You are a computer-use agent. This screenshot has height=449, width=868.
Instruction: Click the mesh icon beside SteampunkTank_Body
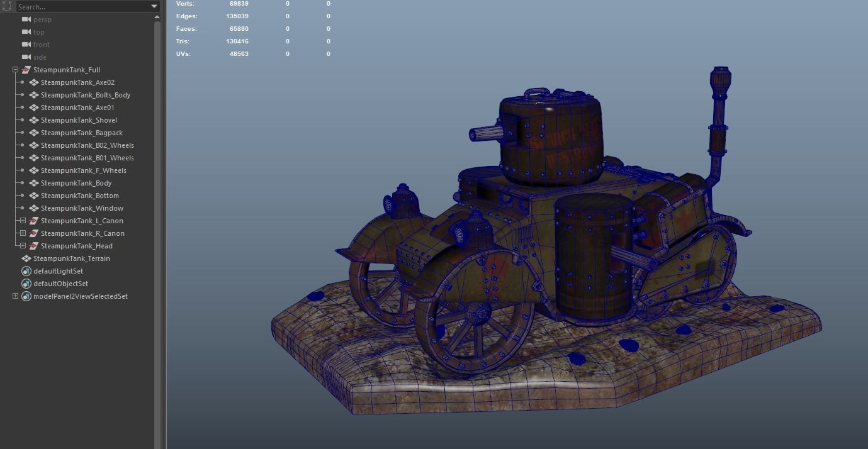coord(34,183)
